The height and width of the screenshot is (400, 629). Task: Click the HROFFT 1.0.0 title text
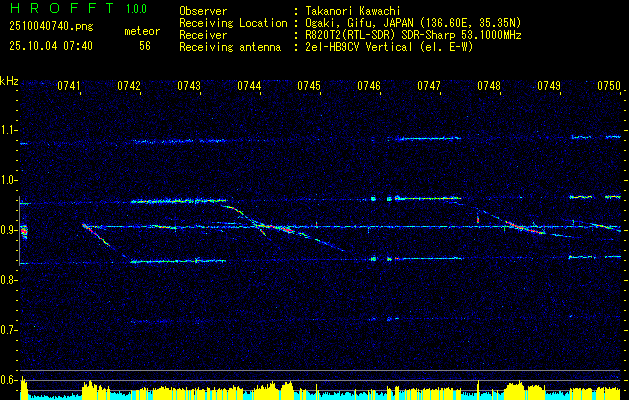79,8
